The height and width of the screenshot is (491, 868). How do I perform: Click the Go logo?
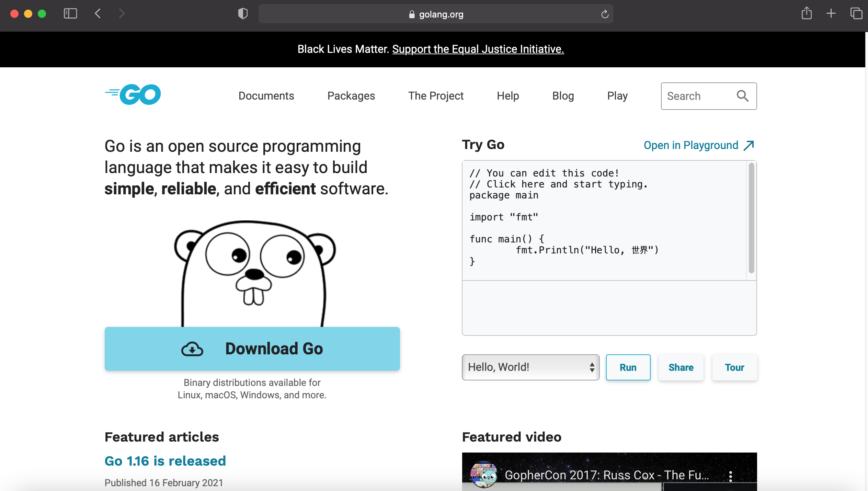point(133,94)
